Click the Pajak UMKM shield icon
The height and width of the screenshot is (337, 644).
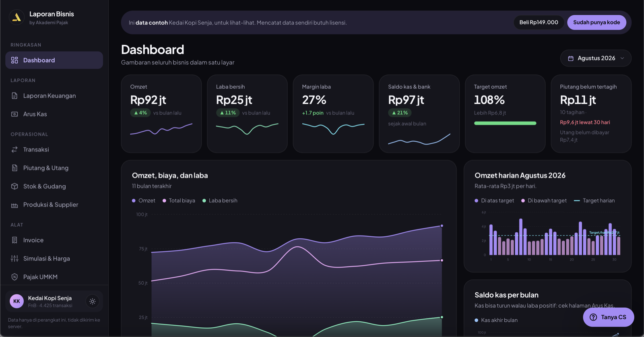click(14, 277)
